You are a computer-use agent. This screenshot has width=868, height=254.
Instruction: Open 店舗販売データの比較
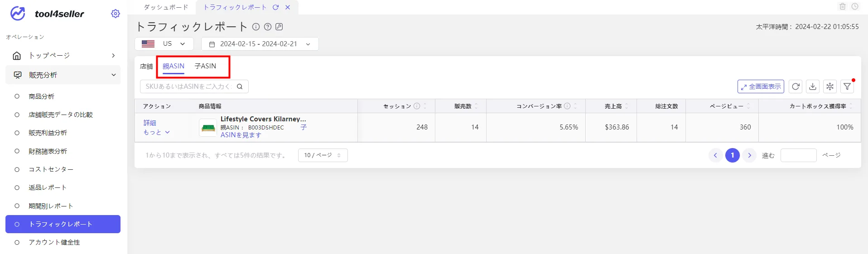pos(61,115)
